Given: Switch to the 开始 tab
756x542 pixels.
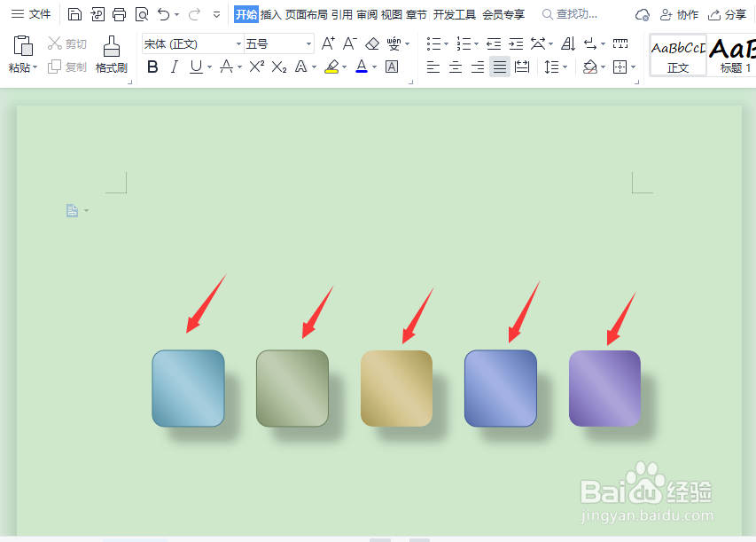Looking at the screenshot, I should click(x=246, y=14).
